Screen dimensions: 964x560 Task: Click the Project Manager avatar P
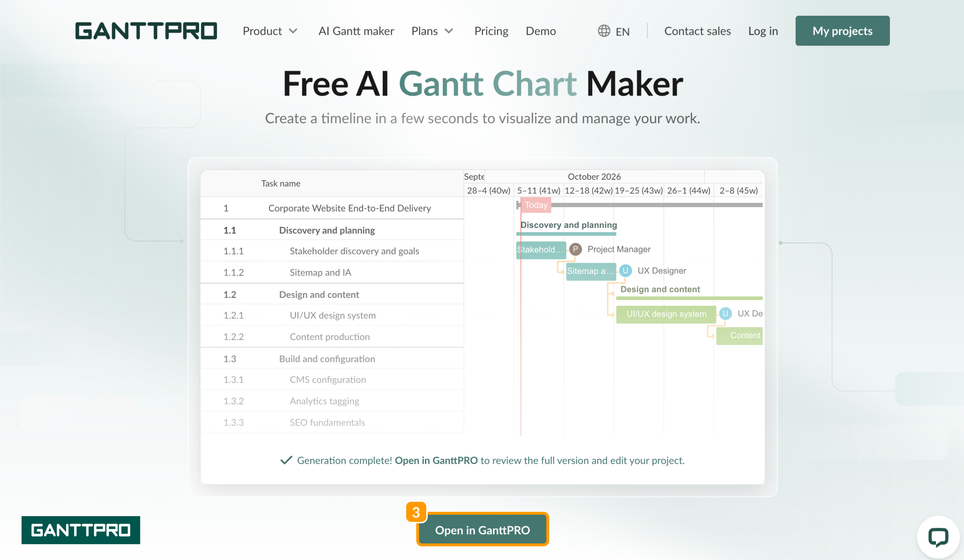click(x=575, y=249)
